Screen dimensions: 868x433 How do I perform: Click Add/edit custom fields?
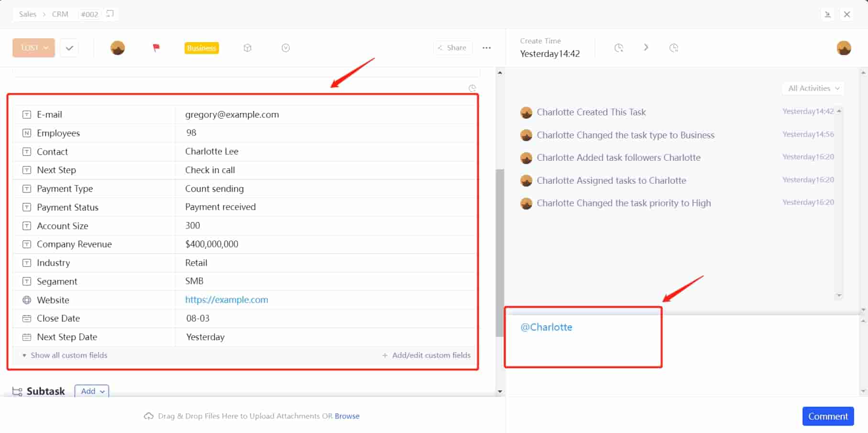pyautogui.click(x=426, y=355)
